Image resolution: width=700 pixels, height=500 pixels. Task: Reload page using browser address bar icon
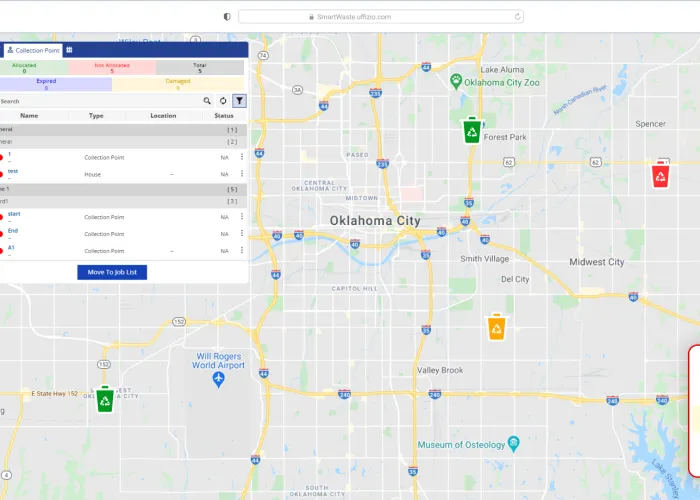tap(517, 16)
